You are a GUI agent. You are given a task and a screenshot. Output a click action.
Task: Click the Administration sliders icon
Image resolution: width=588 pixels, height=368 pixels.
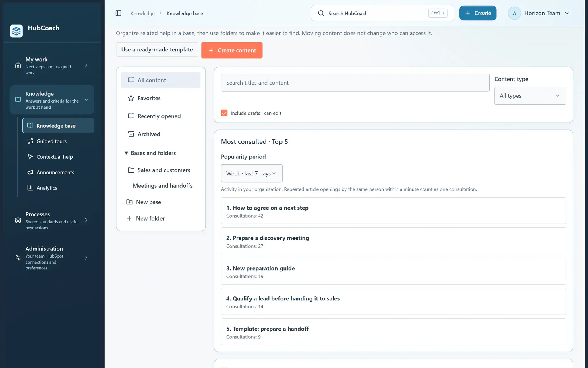tap(18, 258)
